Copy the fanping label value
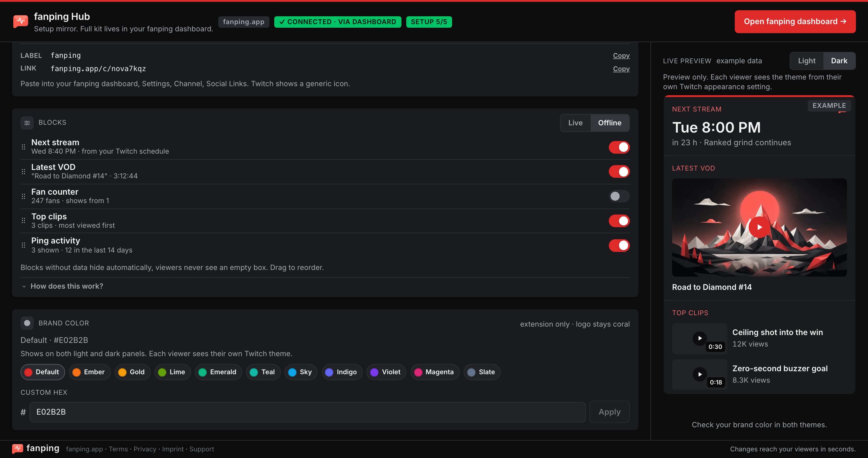 tap(621, 55)
